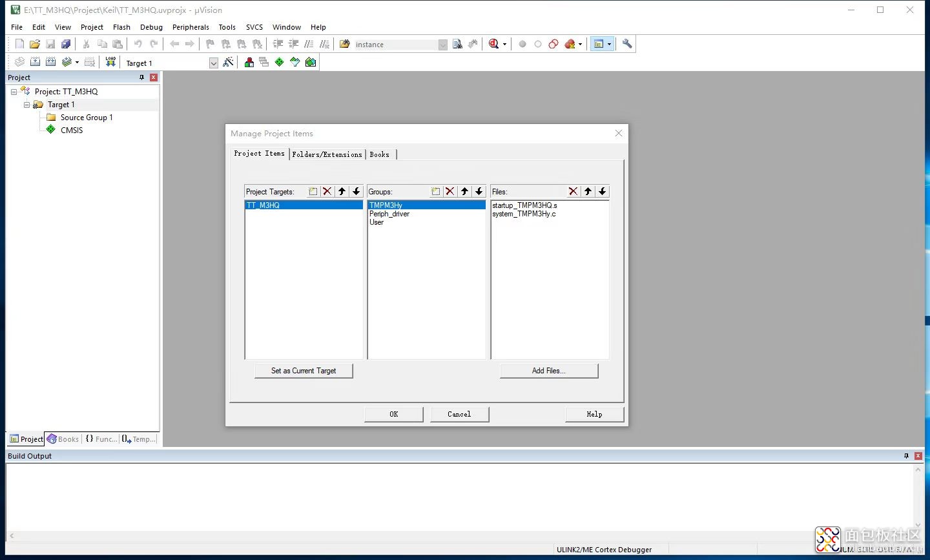Delete the selected group
930x560 pixels.
450,191
